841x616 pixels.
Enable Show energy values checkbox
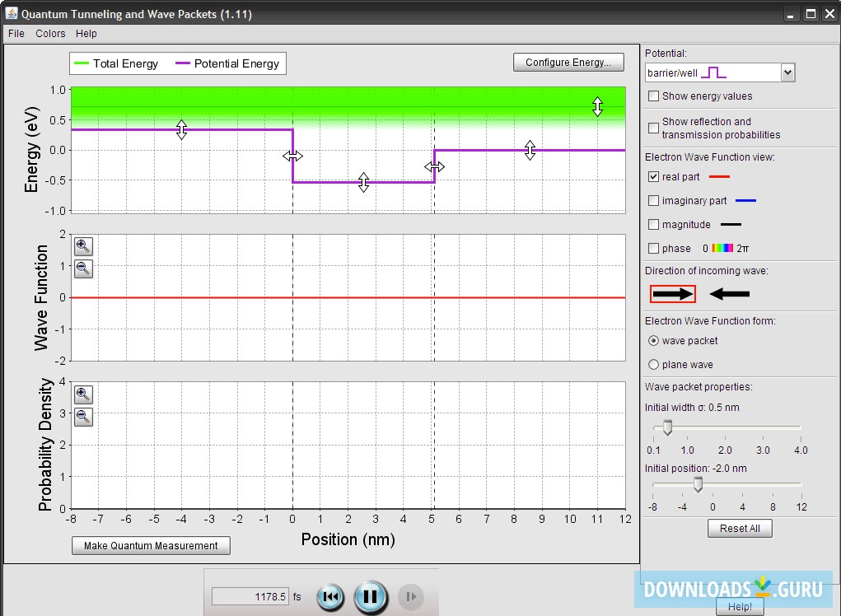pyautogui.click(x=653, y=96)
